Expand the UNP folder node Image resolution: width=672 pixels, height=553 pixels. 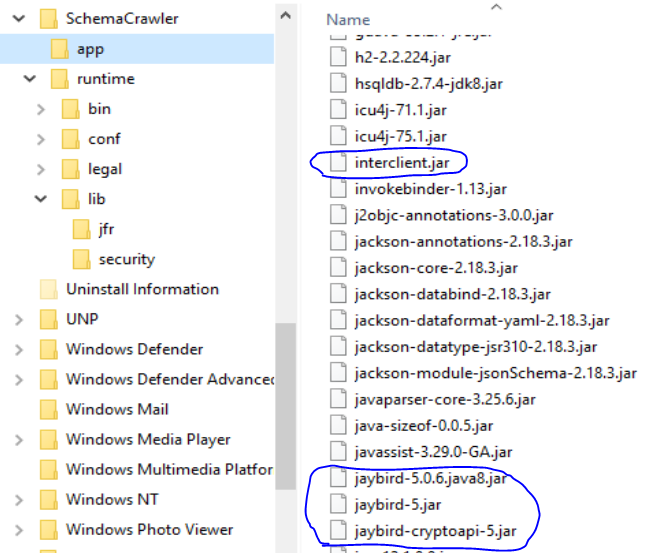[19, 320]
